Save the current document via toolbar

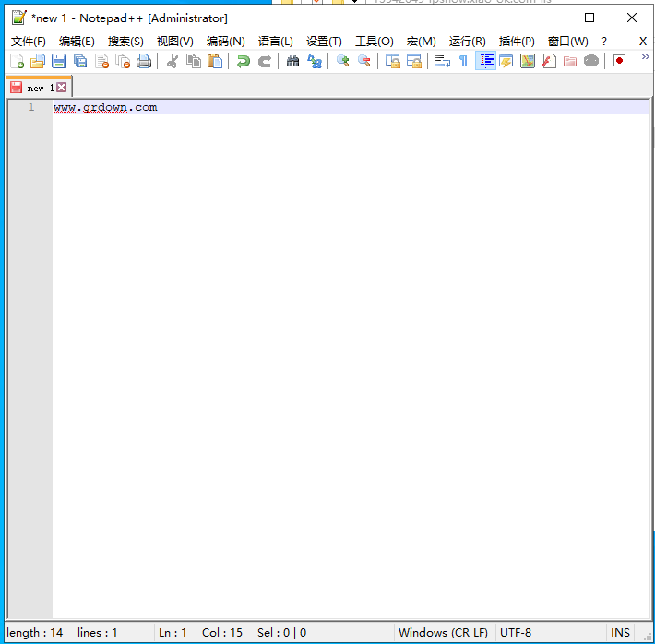click(59, 61)
